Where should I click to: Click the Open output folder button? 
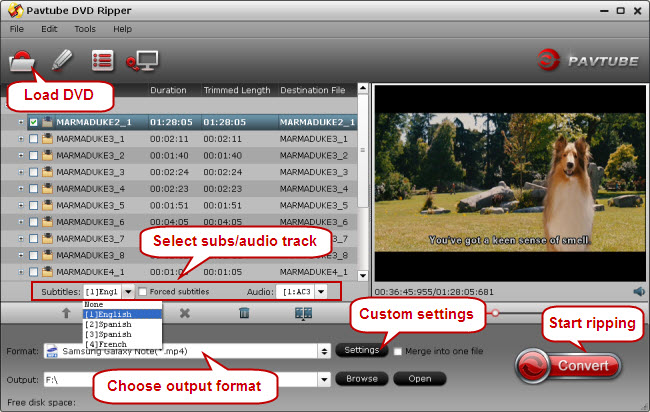pos(420,378)
